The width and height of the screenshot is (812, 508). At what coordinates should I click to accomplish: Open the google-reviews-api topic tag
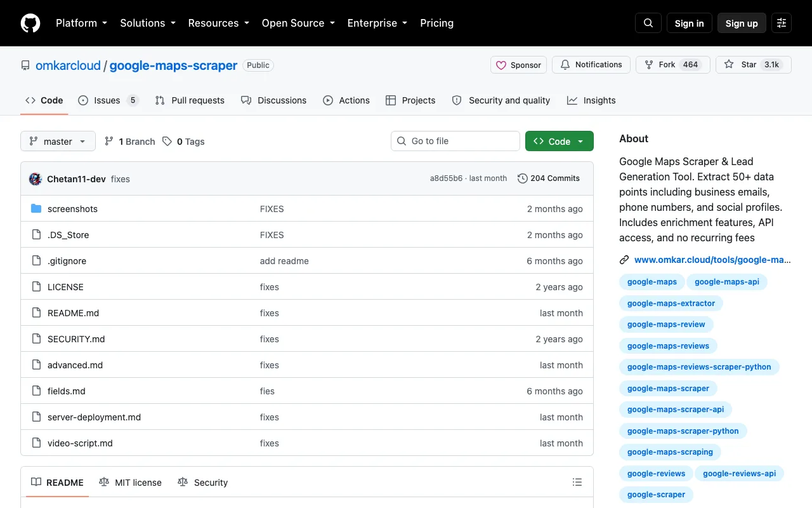(x=740, y=474)
